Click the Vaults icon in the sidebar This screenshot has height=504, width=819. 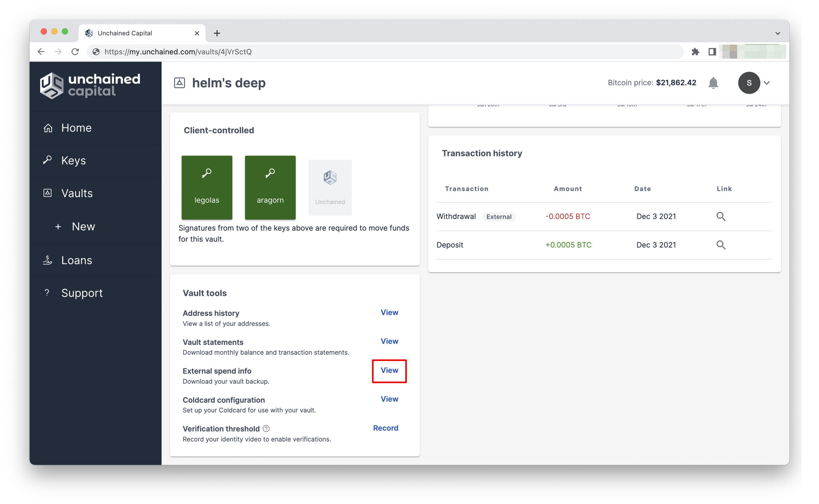tap(48, 193)
